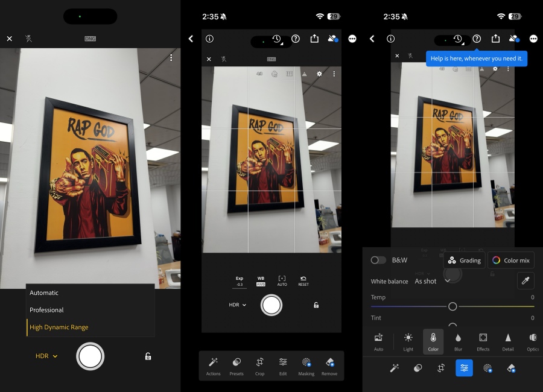
Task: Open the edit history clock icon
Action: pyautogui.click(x=278, y=38)
